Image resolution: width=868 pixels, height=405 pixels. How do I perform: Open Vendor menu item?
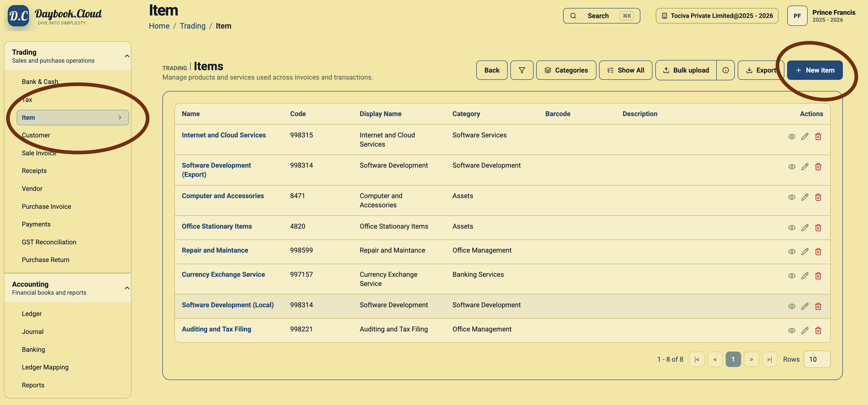point(32,188)
